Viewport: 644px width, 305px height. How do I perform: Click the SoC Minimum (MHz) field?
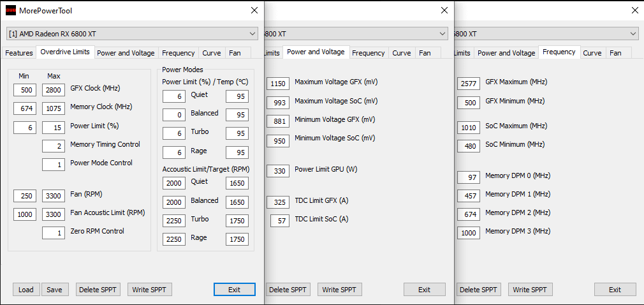coord(469,146)
